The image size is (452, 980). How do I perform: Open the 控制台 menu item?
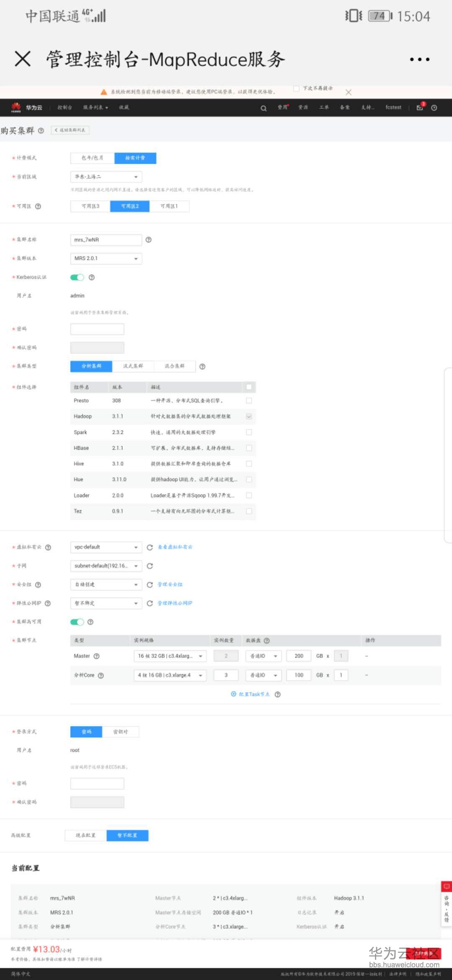[65, 108]
